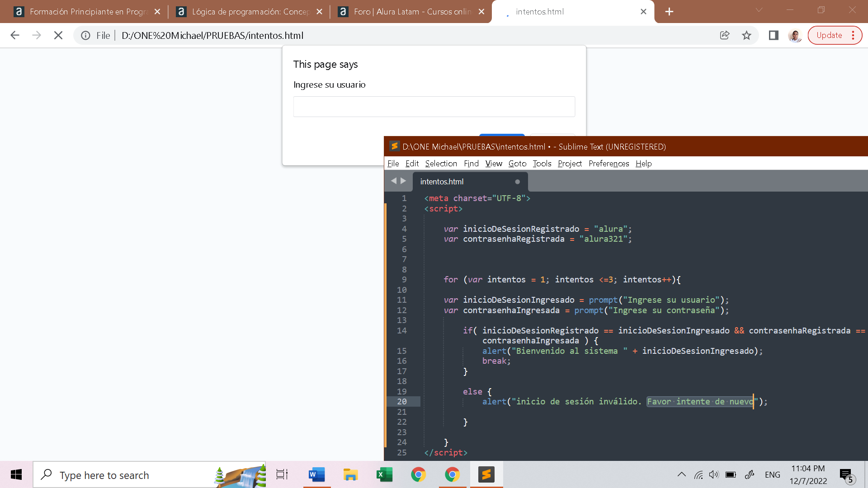Image resolution: width=868 pixels, height=488 pixels.
Task: Click the closing </script> tag
Action: pyautogui.click(x=446, y=453)
